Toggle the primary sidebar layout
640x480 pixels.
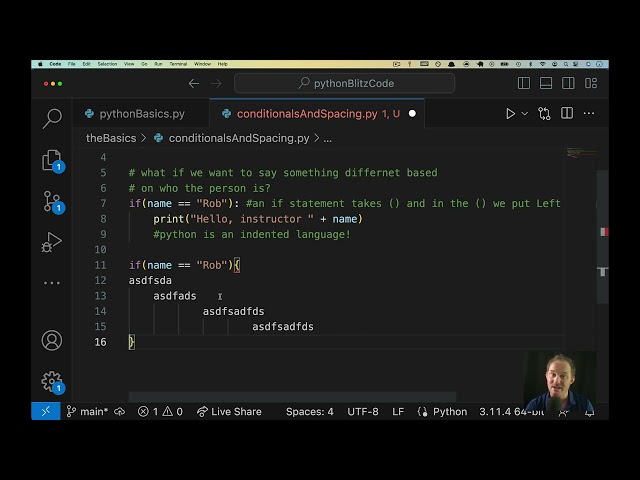524,83
